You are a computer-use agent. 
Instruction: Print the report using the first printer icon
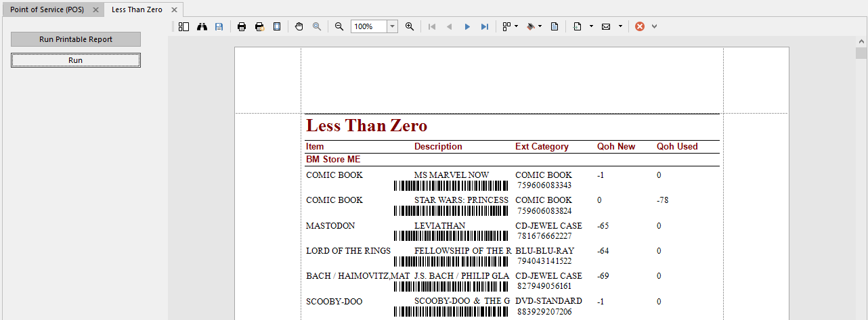pos(242,26)
